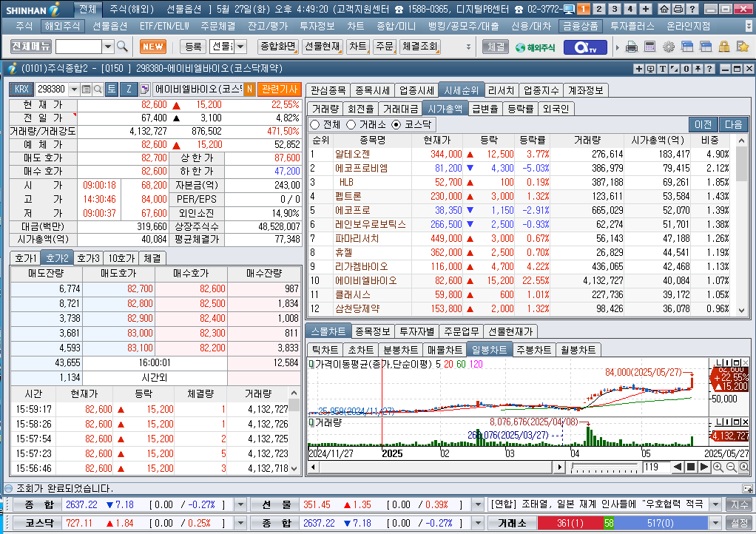Click the first window layout icon next to the gear

click(687, 47)
